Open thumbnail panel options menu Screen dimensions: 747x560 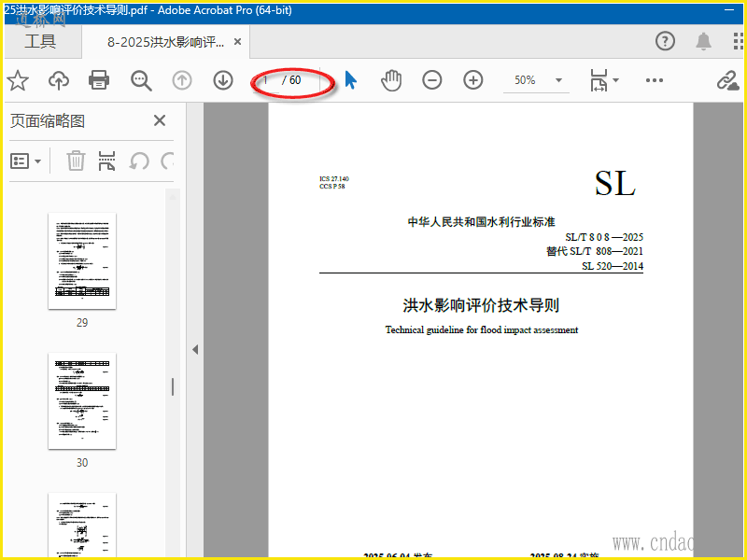click(x=25, y=161)
